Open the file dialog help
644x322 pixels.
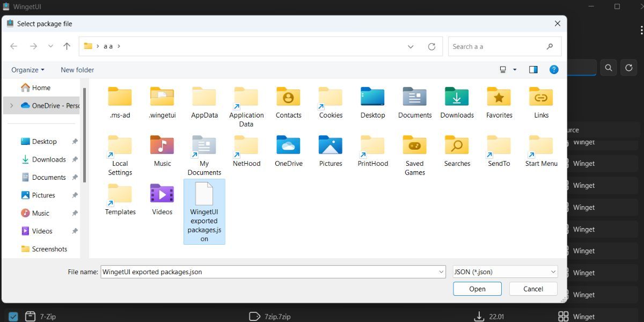[554, 70]
